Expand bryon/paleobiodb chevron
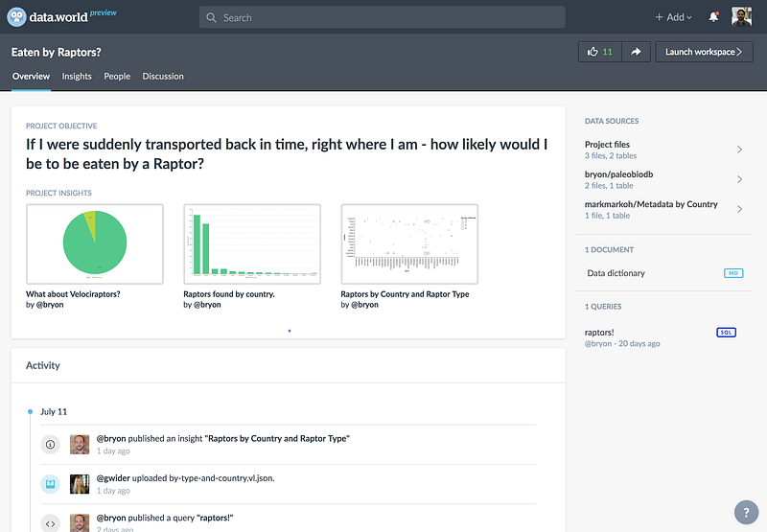767x532 pixels. click(x=739, y=179)
